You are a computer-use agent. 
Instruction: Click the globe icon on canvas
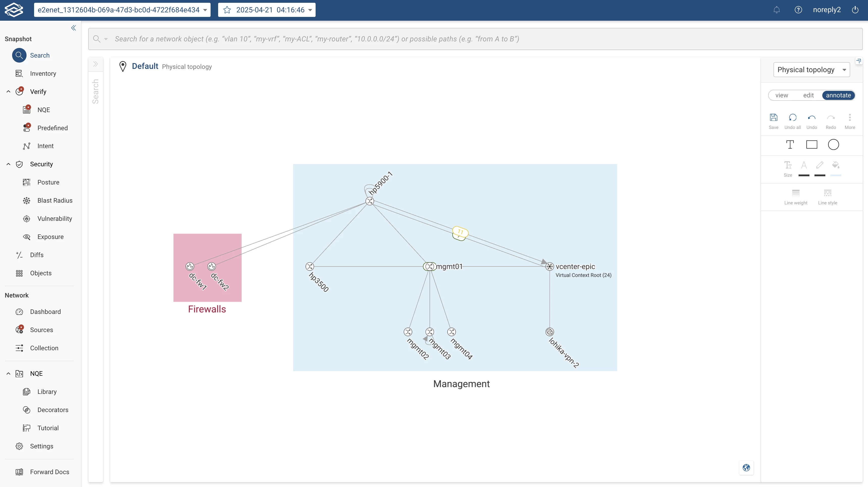click(x=746, y=468)
